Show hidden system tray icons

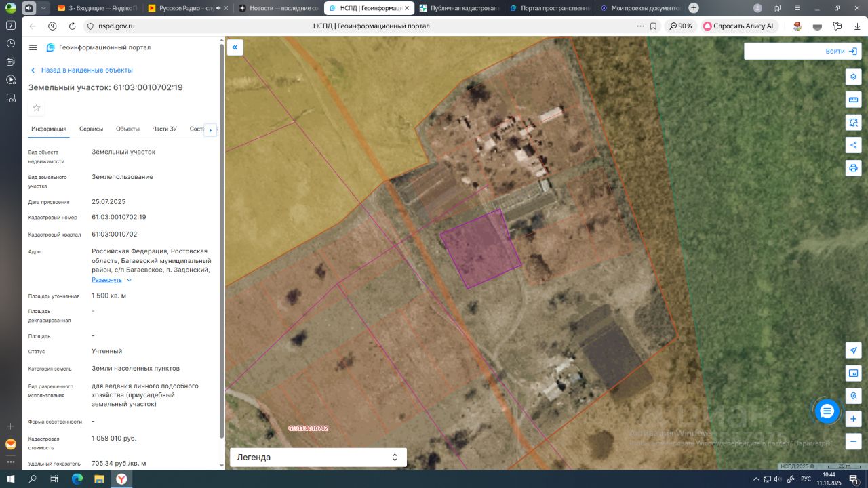coord(756,479)
